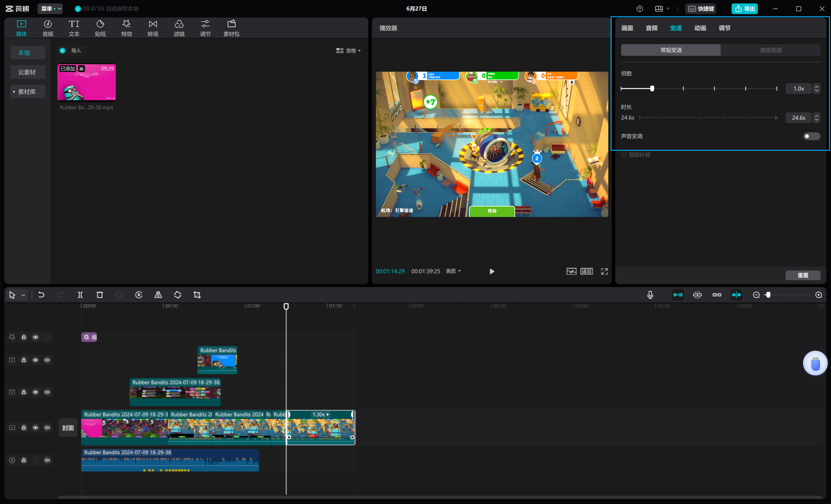Click the waveform scope icon in player
831x504 pixels.
pos(571,271)
